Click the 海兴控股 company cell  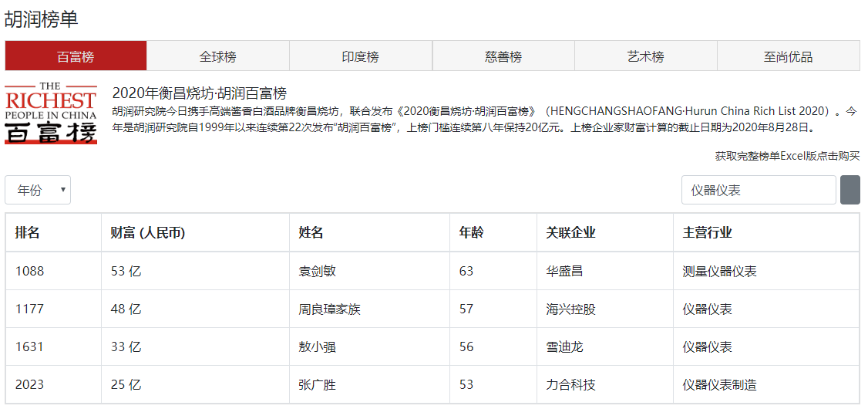point(570,309)
